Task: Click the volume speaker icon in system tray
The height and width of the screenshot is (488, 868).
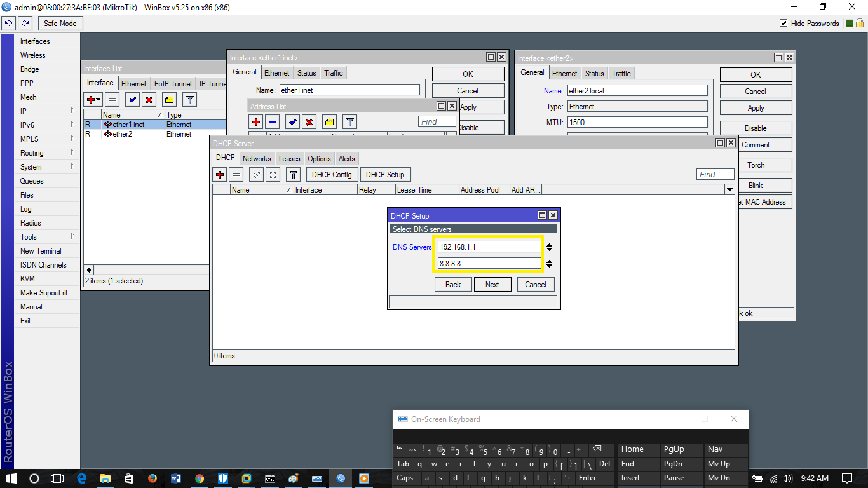Action: coord(787,478)
